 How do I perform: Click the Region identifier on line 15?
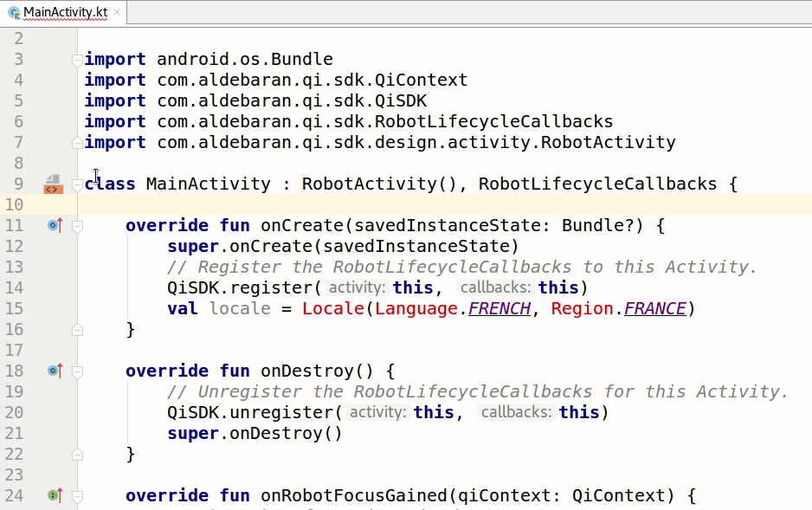pos(582,308)
